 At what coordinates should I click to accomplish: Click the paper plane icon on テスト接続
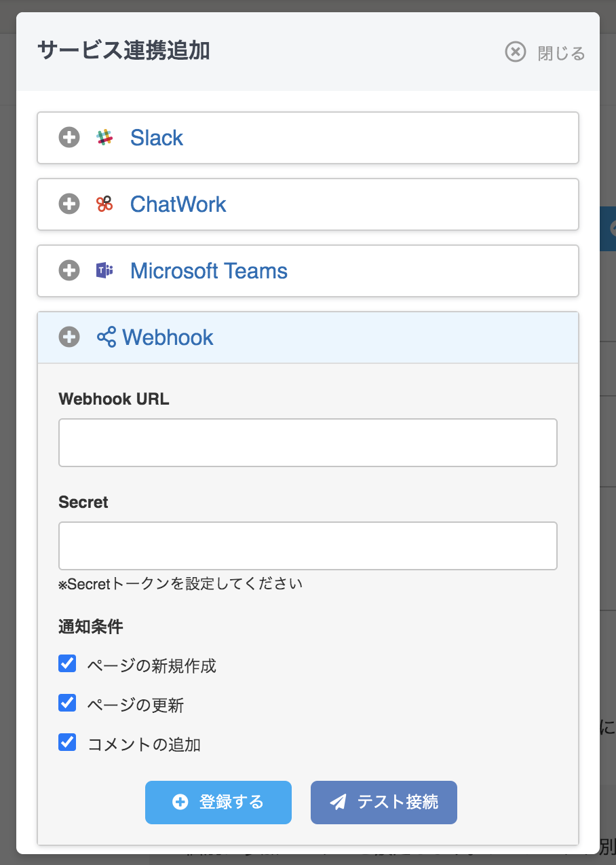[338, 803]
